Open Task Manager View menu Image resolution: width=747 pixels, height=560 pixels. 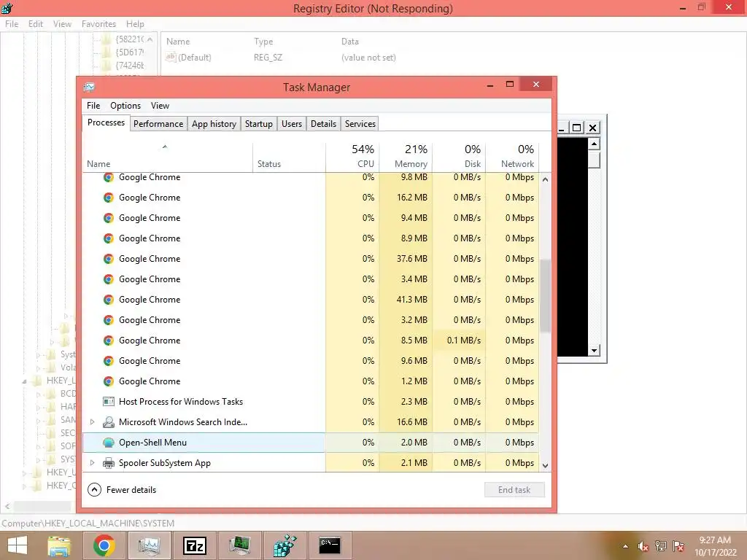tap(160, 106)
